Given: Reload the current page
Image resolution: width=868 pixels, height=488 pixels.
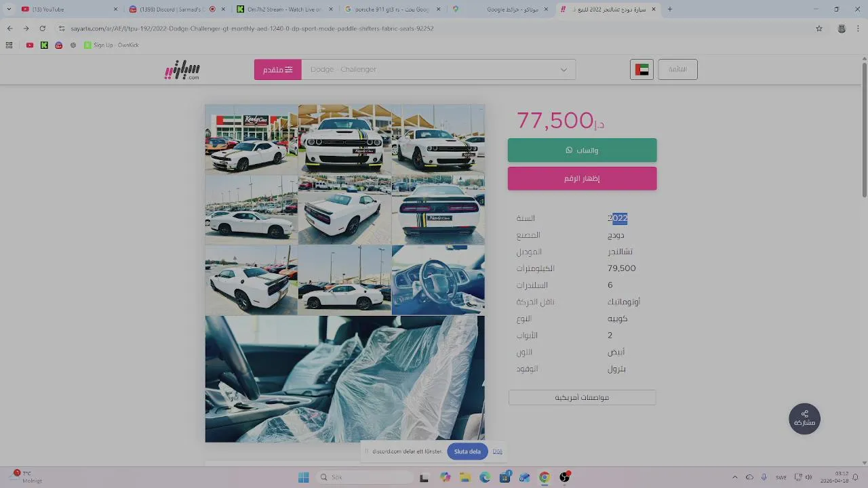Looking at the screenshot, I should (42, 28).
